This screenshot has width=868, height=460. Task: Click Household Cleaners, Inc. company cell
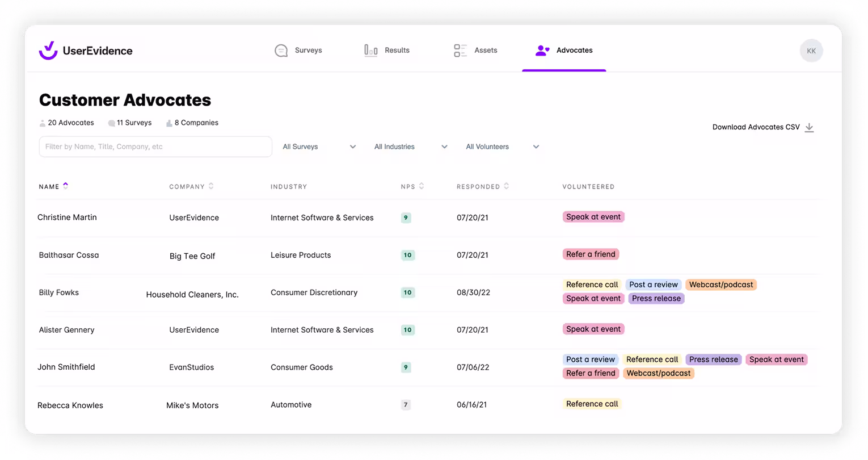pyautogui.click(x=192, y=295)
